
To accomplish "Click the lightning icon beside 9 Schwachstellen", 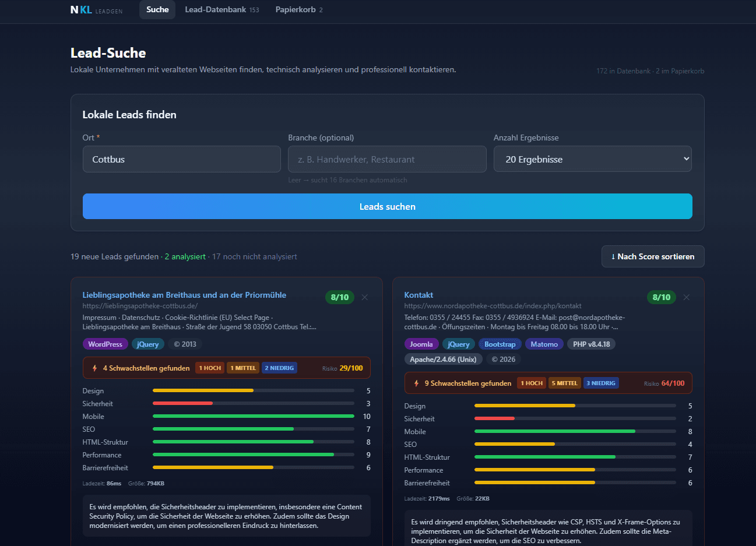I will click(x=416, y=383).
